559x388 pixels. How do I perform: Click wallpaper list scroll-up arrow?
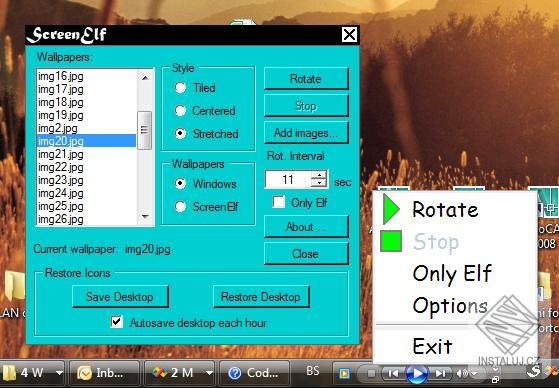click(145, 77)
